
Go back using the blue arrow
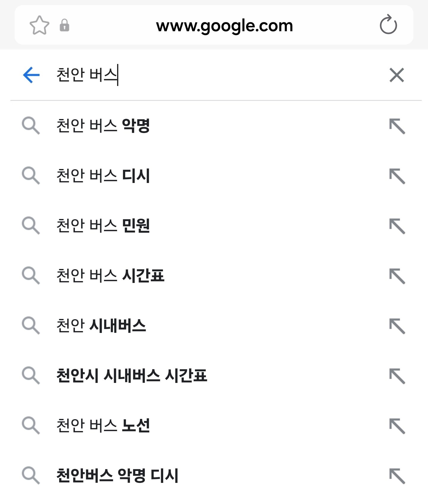pos(31,75)
